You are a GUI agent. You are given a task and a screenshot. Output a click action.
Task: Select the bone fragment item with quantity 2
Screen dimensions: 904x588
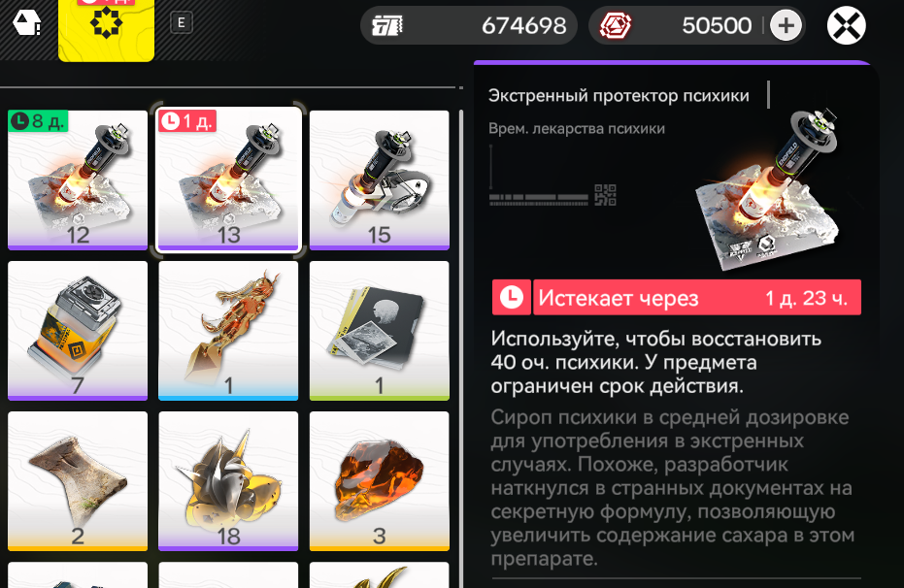[78, 481]
